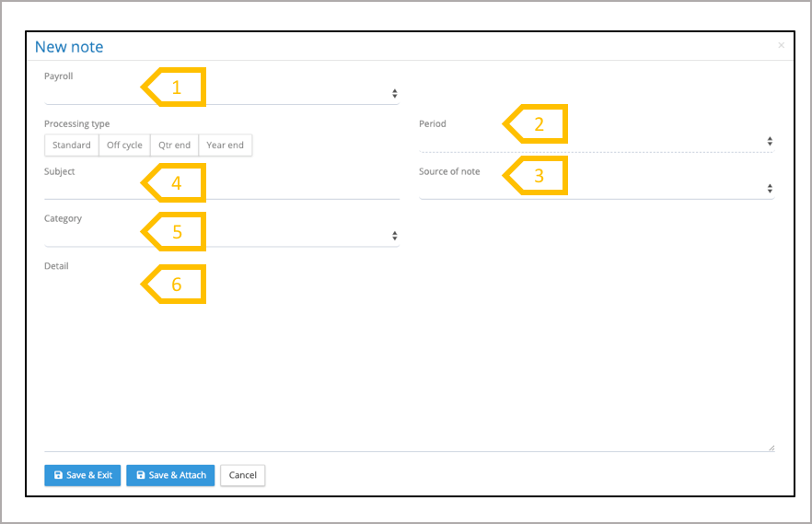Choose the Year end processing type

click(x=225, y=146)
